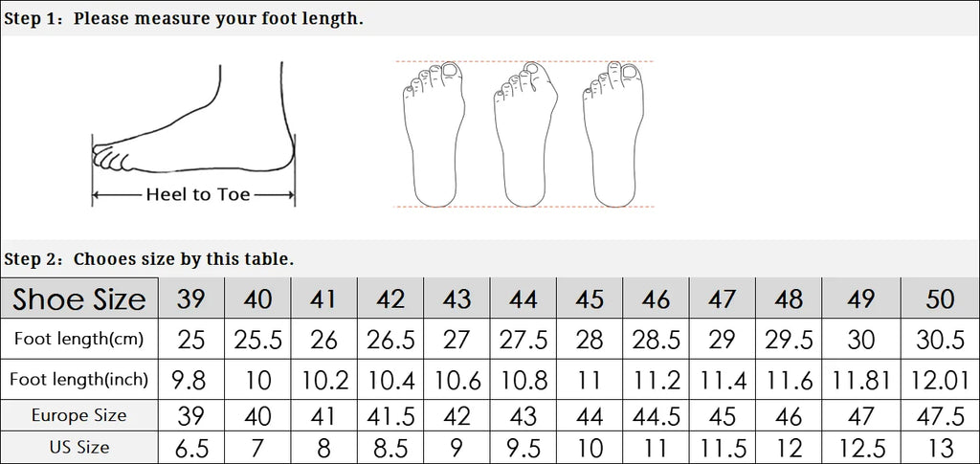Select the "Foot length(cm)" row label
Screen dimensions: 980x464
point(79,339)
